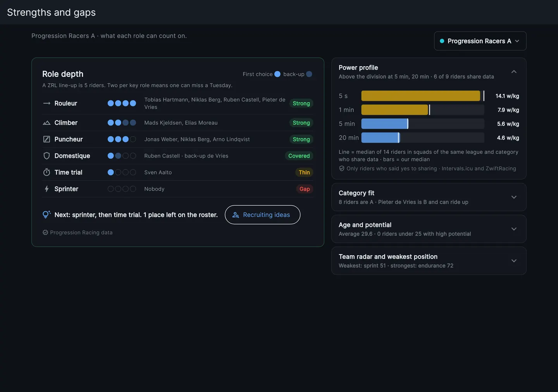Collapse the Power profile panel

coord(514,72)
